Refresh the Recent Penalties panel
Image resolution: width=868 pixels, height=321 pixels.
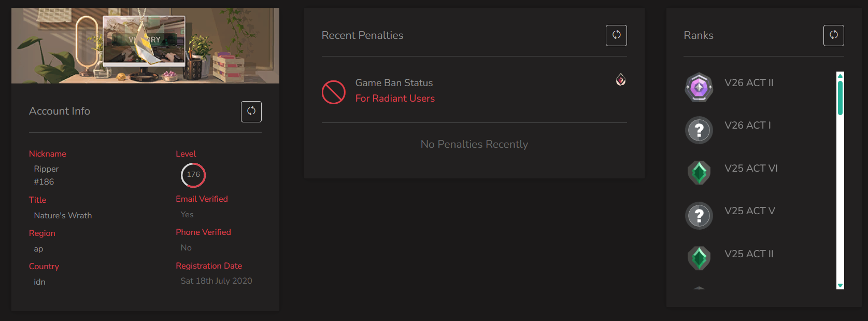[617, 35]
